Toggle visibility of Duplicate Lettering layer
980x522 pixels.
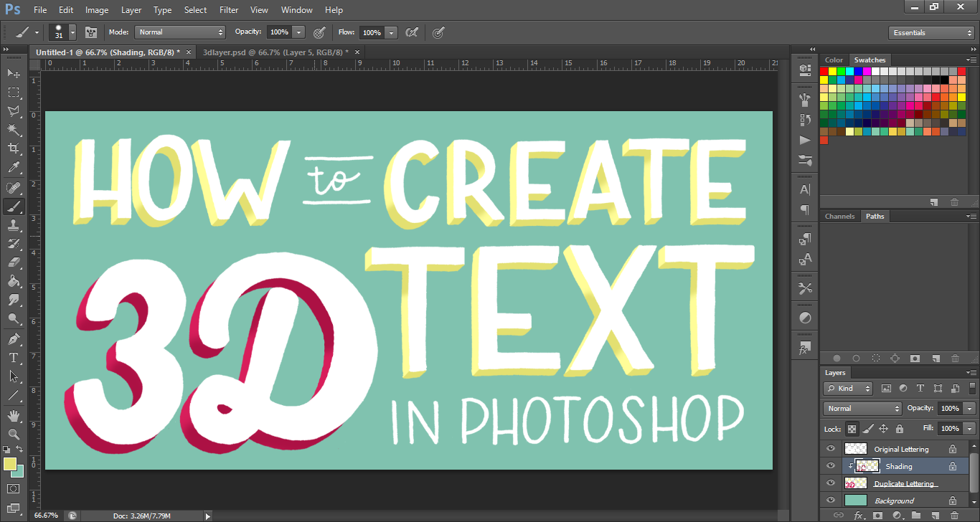coord(831,483)
